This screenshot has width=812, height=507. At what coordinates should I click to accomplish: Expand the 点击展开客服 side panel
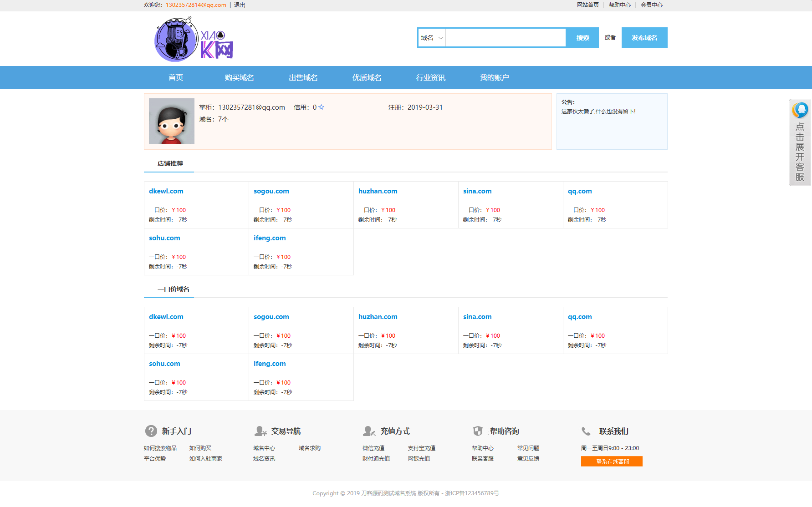[800, 142]
